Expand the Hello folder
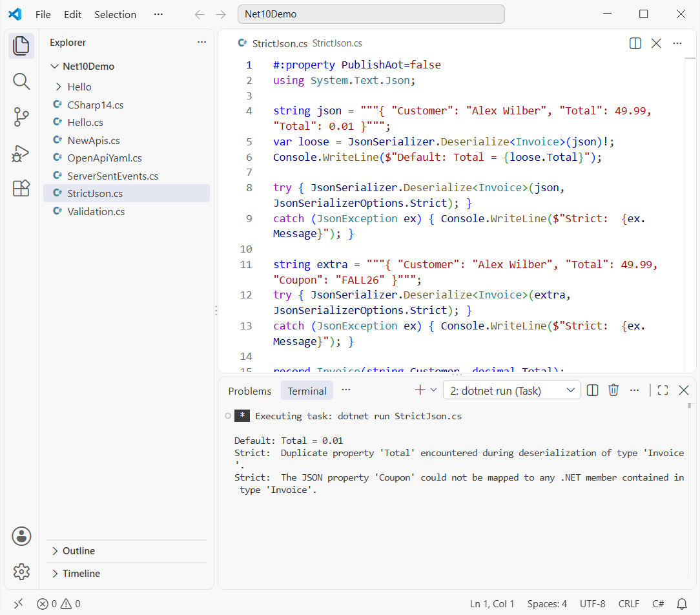Viewport: 700px width, 615px height. 127,87
